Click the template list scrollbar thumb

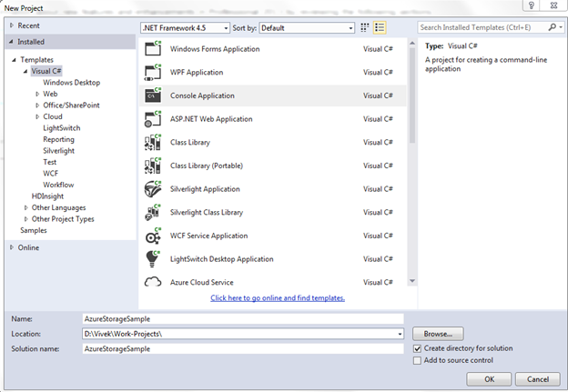(x=412, y=95)
